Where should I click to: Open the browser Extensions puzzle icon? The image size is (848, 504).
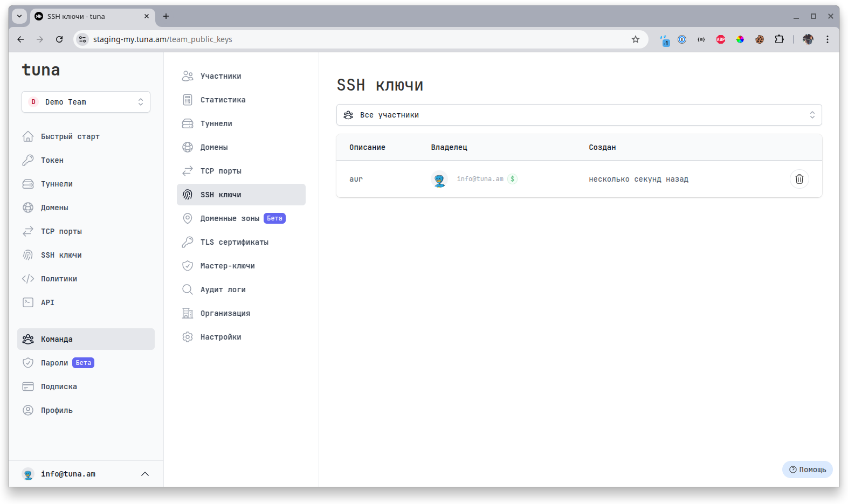[x=779, y=39]
